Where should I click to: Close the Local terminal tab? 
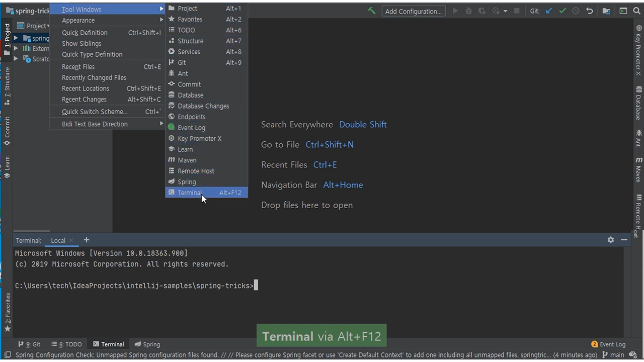tap(71, 240)
